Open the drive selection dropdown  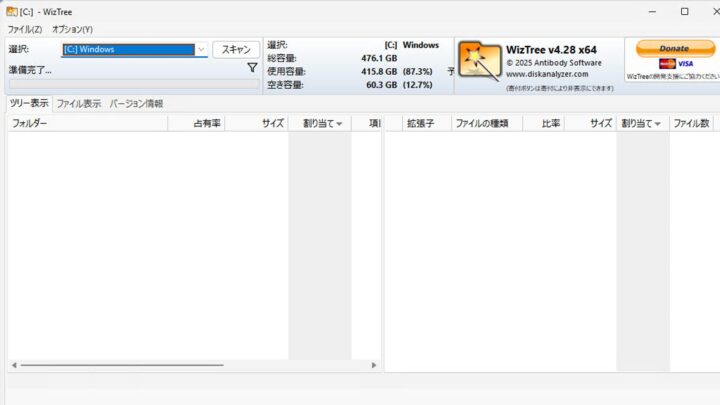click(x=201, y=49)
